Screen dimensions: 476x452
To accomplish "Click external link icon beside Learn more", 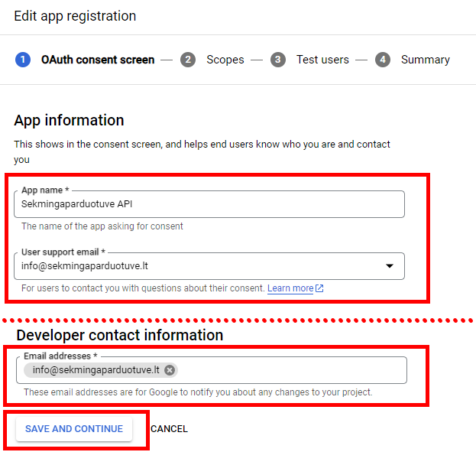I will tap(319, 288).
